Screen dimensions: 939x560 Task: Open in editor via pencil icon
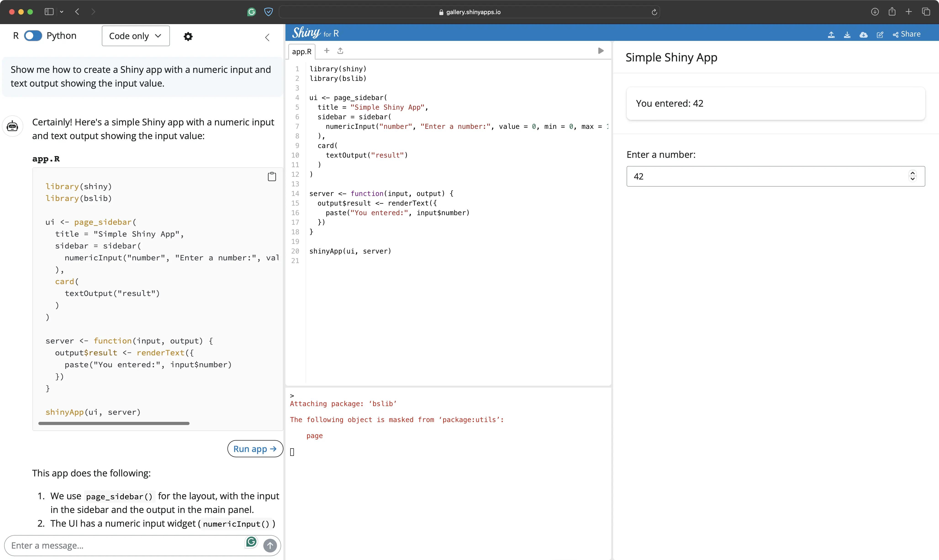[880, 35]
